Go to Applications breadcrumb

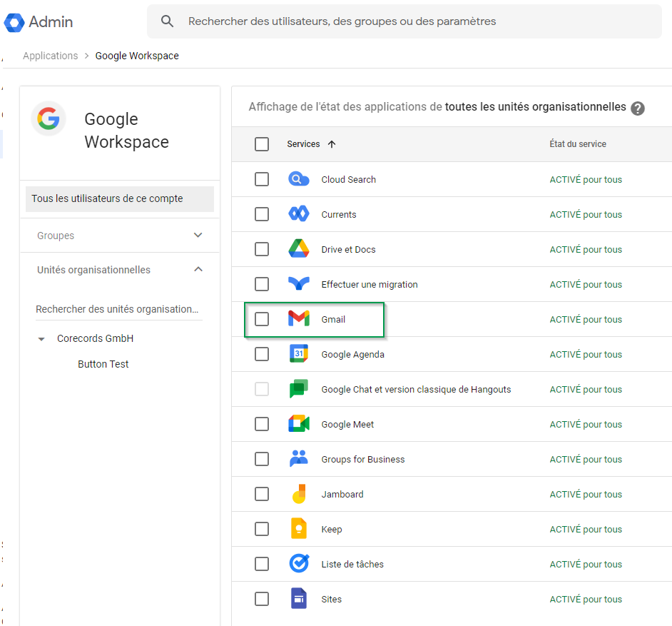[50, 56]
